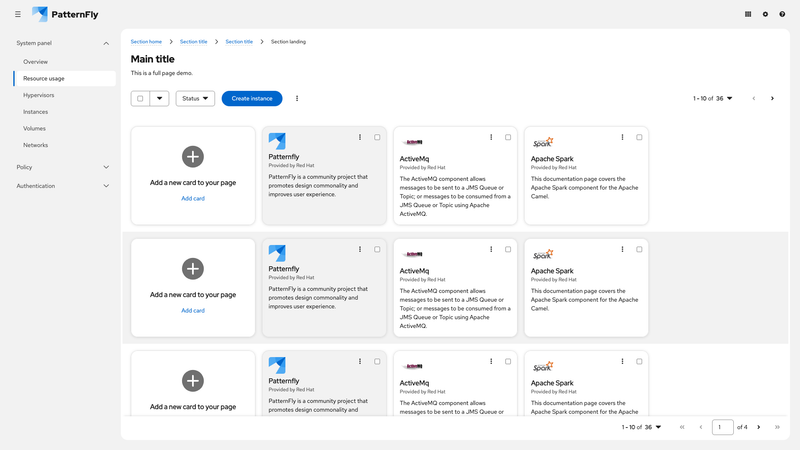Open kebab menu on second row Apache Spark card
This screenshot has height=450, width=800.
point(622,249)
